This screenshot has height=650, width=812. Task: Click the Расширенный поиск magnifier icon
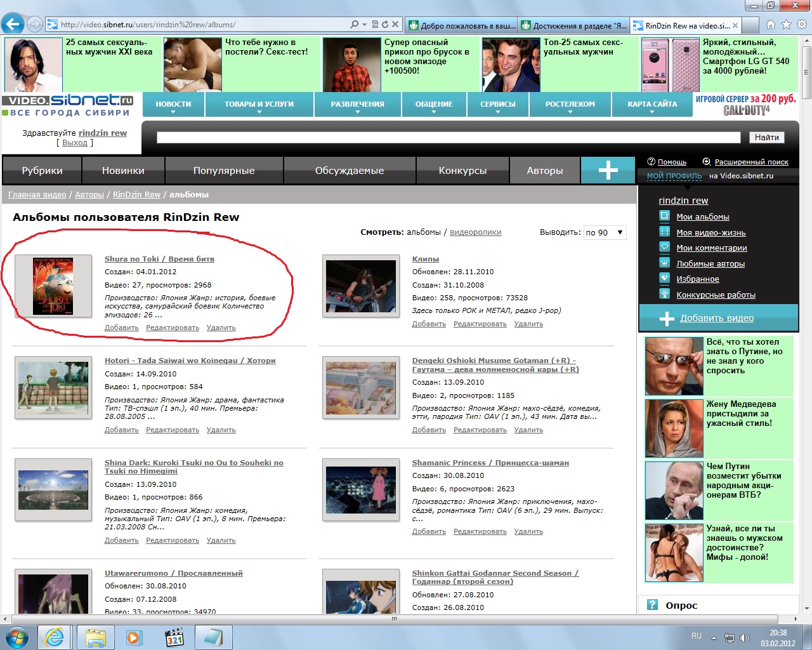(707, 162)
